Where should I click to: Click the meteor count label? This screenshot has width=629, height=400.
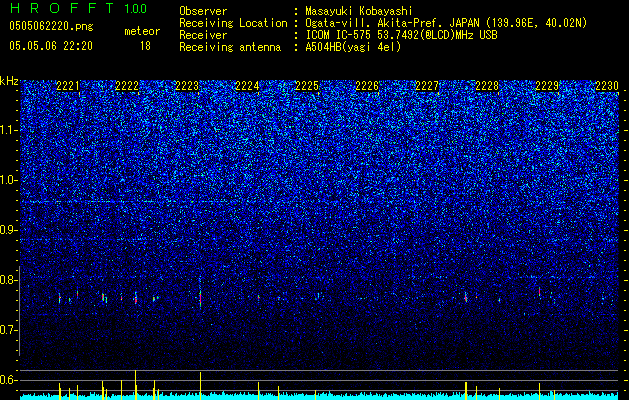click(142, 31)
